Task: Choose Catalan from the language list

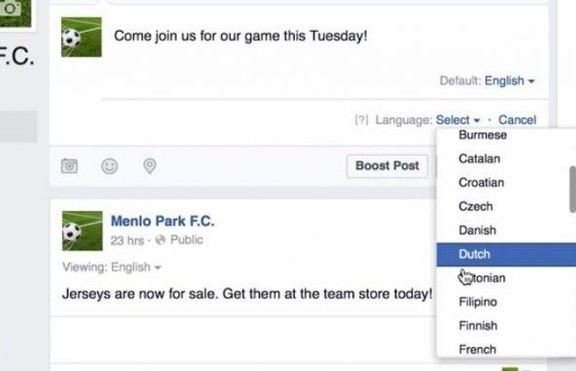Action: coord(479,159)
